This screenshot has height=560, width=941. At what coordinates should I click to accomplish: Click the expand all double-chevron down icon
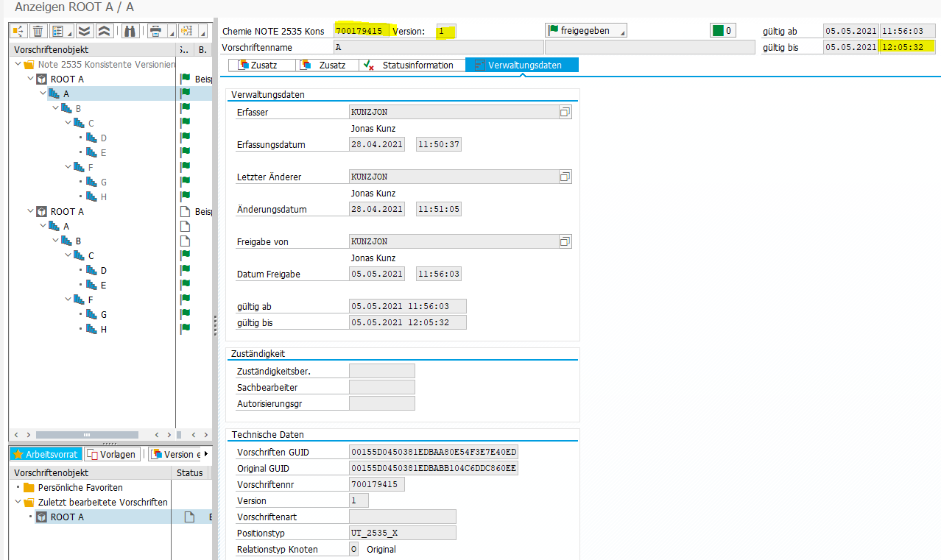pyautogui.click(x=84, y=31)
